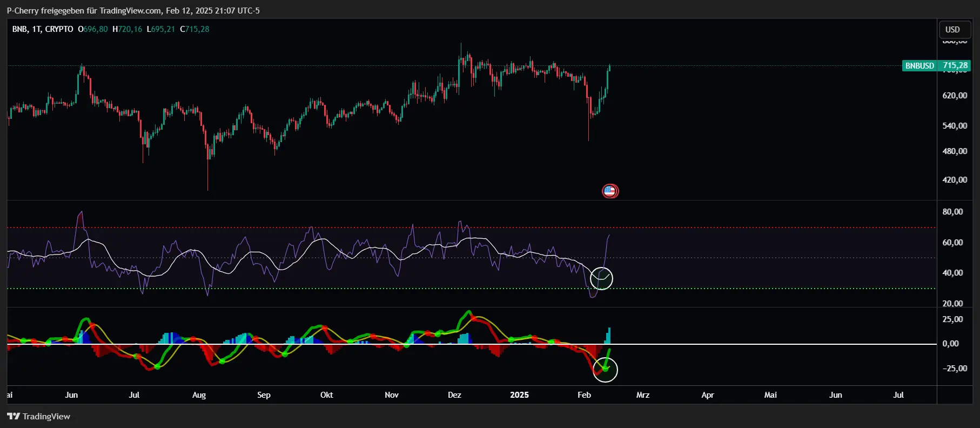This screenshot has height=428, width=980.
Task: Click the 40,00 RSI axis label
Action: point(952,273)
